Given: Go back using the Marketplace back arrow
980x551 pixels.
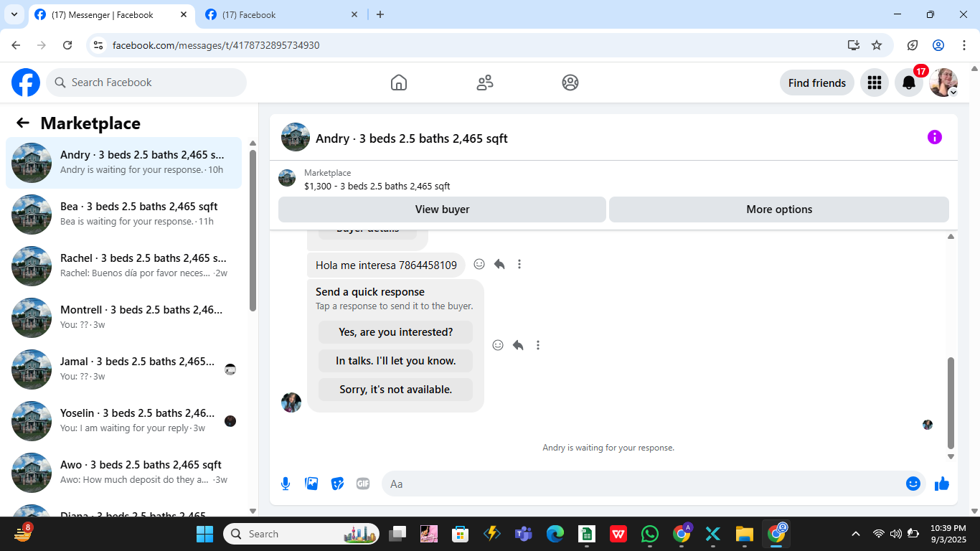Looking at the screenshot, I should [23, 123].
